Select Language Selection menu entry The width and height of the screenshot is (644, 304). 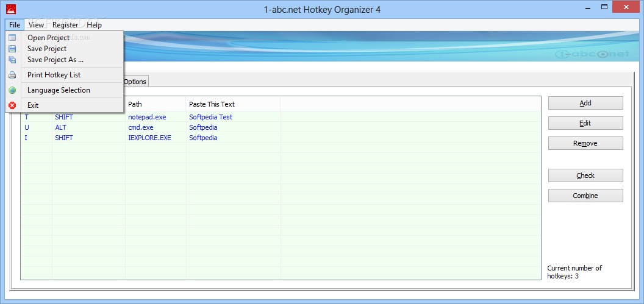click(x=65, y=90)
